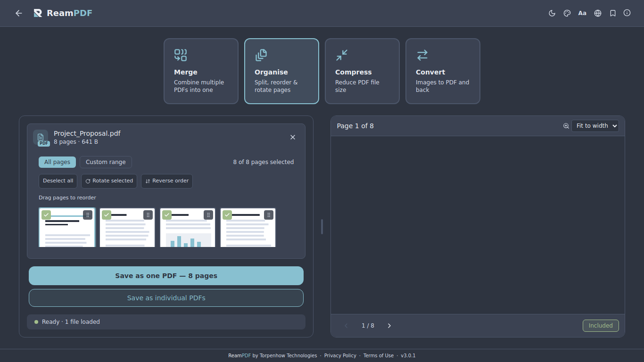Image resolution: width=644 pixels, height=362 pixels.
Task: Open the language globe icon
Action: [598, 13]
